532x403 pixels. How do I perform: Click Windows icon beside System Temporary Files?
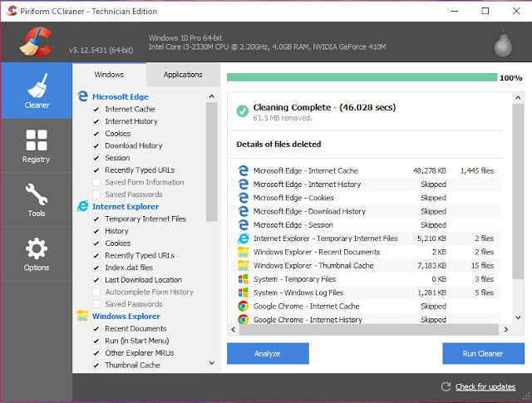243,279
